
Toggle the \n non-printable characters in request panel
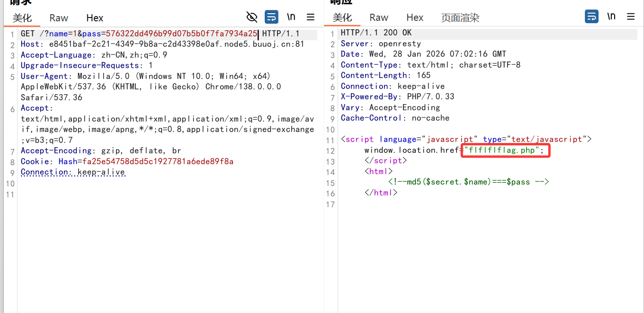[291, 17]
